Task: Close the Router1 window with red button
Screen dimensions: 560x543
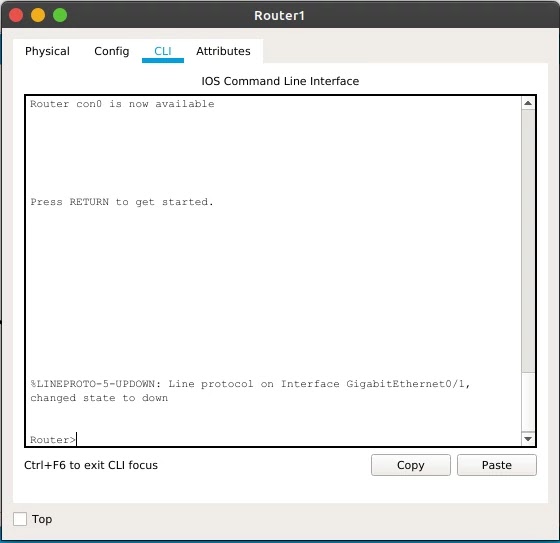Action: [16, 15]
